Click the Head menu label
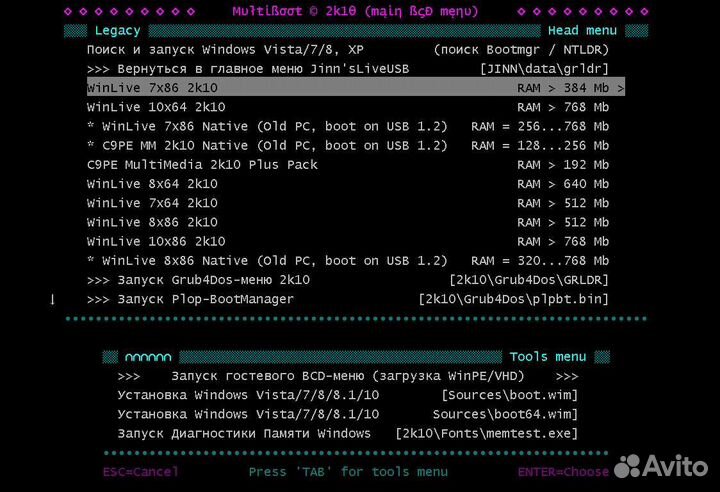Viewport: 720px width, 492px height. pyautogui.click(x=582, y=30)
